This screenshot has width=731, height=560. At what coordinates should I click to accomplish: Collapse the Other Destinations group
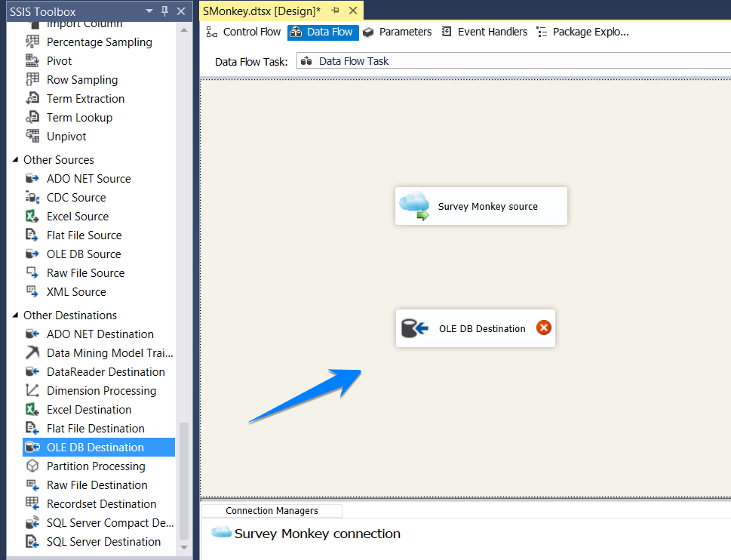point(15,315)
